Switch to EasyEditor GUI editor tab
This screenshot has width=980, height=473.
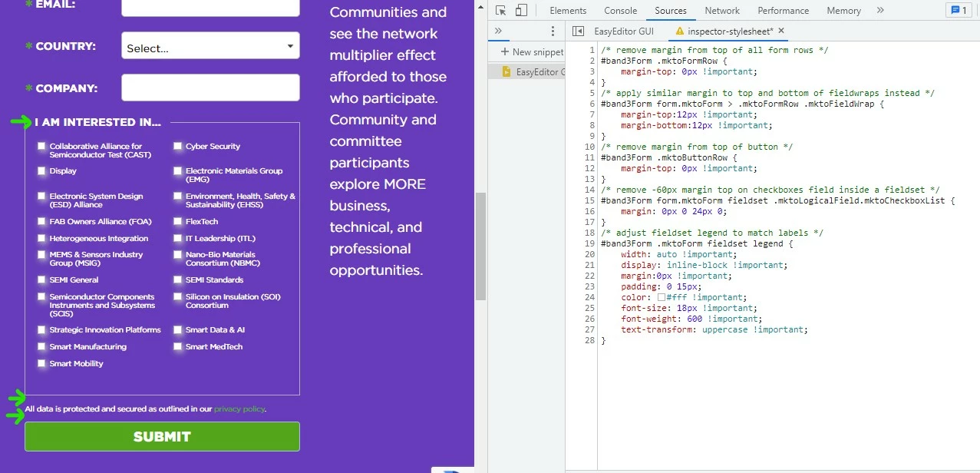pyautogui.click(x=624, y=31)
